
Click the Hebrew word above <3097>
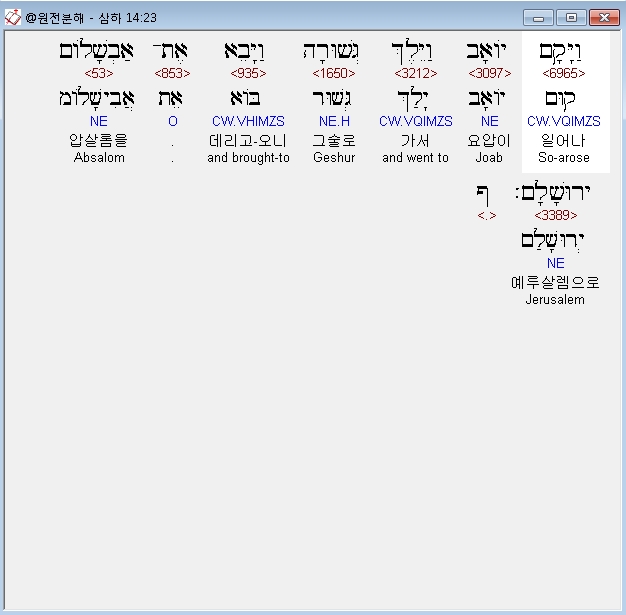pos(486,51)
